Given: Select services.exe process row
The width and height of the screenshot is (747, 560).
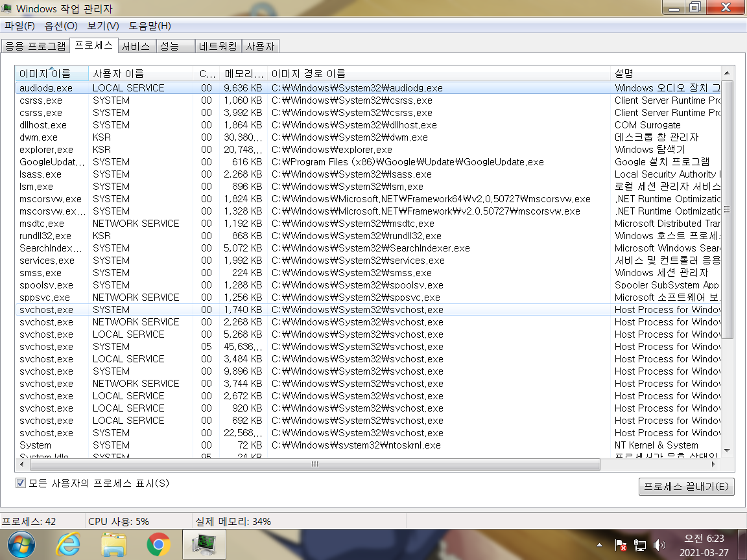Looking at the screenshot, I should [368, 261].
